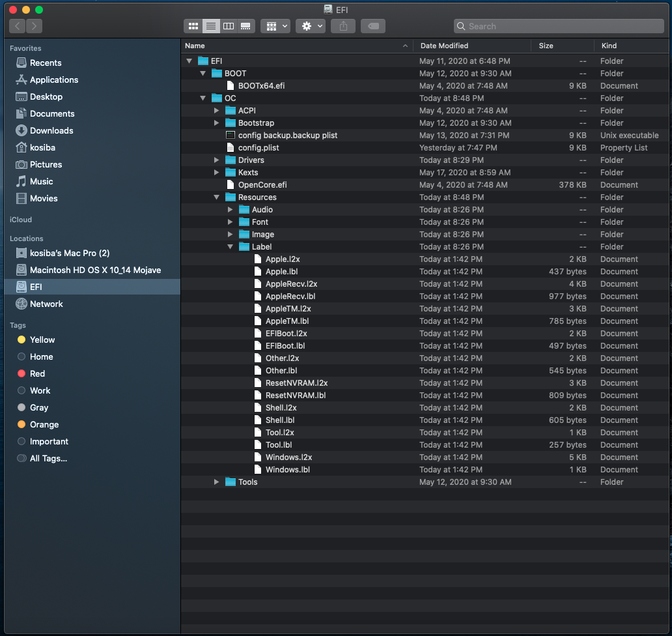Select config backup.backup plist file
Image resolution: width=672 pixels, height=636 pixels.
click(x=426, y=135)
